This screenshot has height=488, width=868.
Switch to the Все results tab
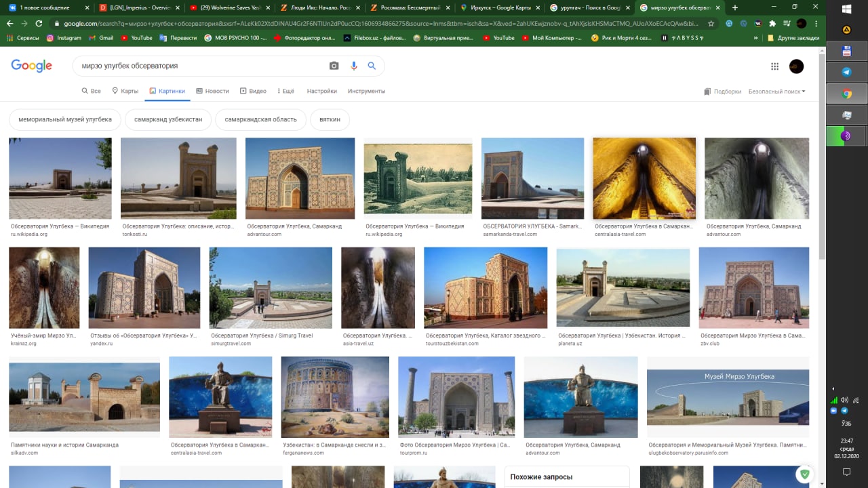(x=91, y=91)
